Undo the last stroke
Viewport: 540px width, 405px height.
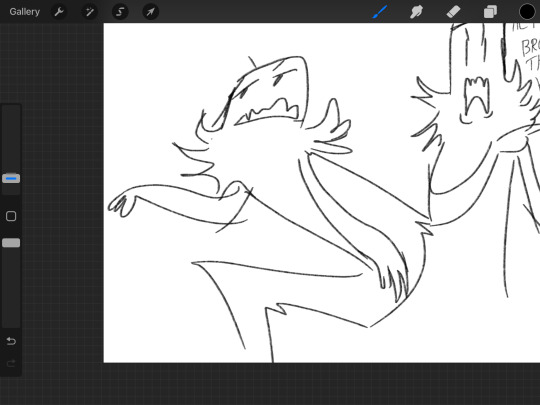(11, 341)
